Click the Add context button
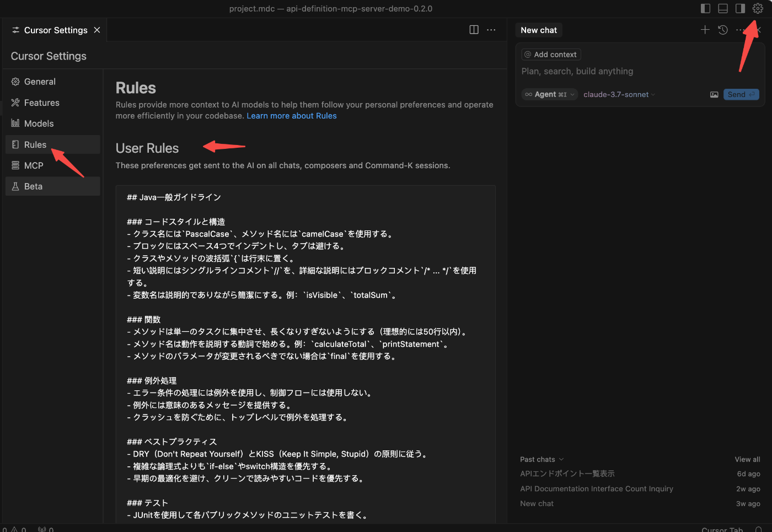 551,55
